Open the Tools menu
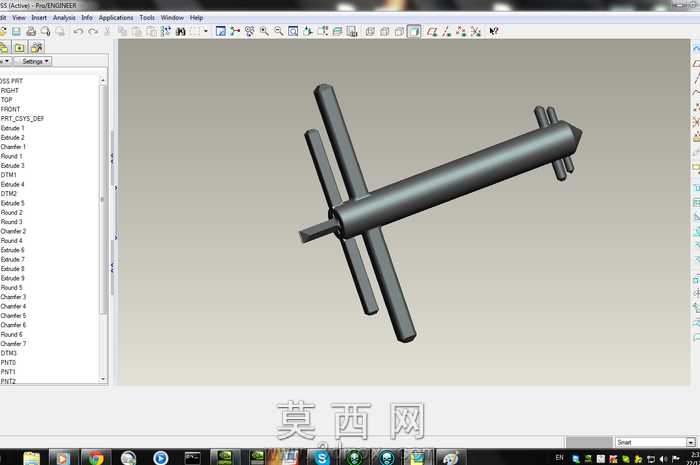Image resolution: width=700 pixels, height=465 pixels. (x=147, y=17)
